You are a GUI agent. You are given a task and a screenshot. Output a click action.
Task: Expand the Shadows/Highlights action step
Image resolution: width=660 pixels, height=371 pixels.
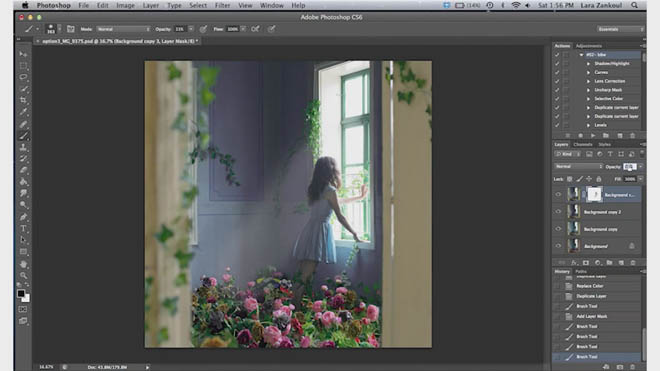coord(588,64)
